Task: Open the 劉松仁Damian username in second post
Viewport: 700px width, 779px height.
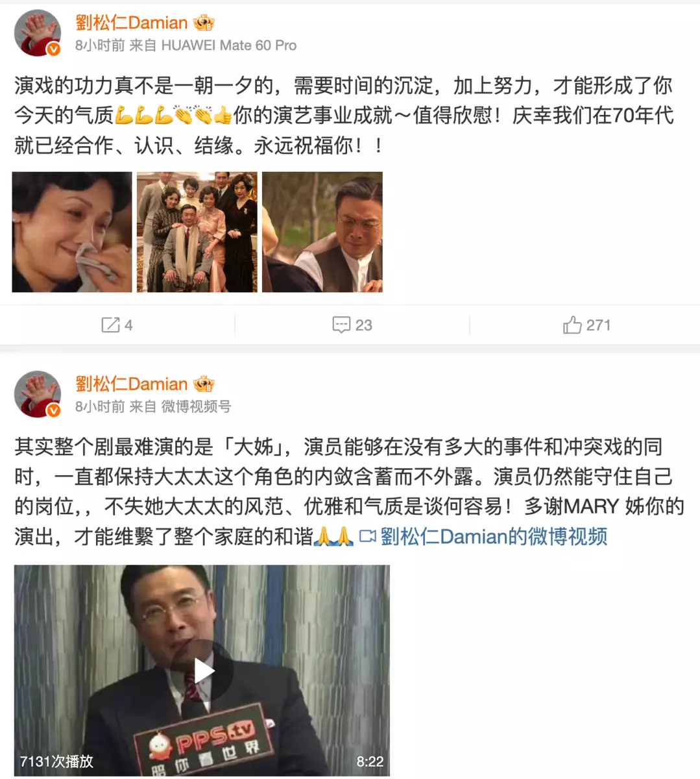Action: (132, 384)
